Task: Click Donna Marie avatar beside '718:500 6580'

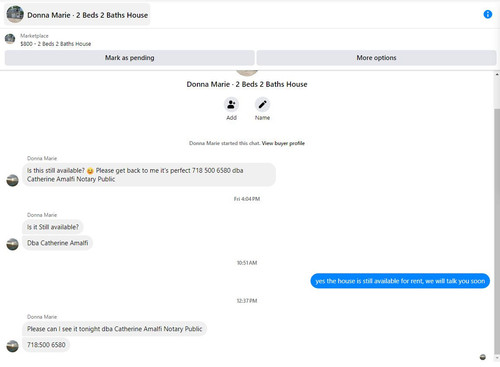Action: pos(13,346)
